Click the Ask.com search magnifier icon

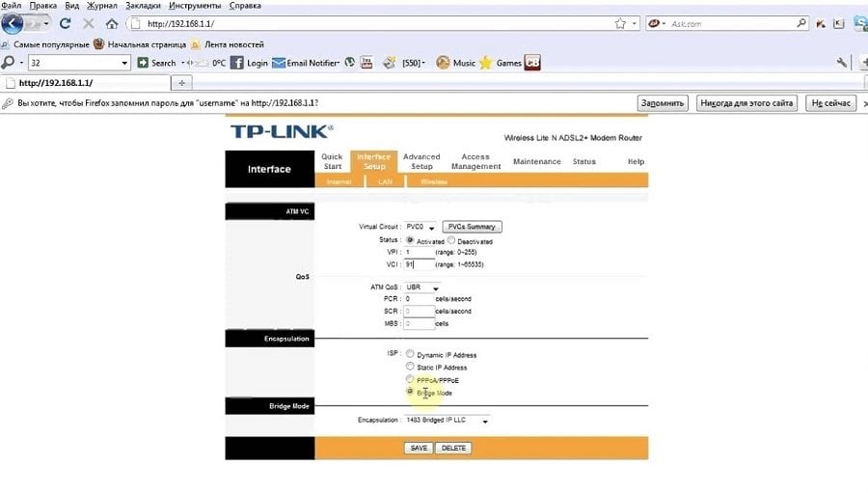pyautogui.click(x=801, y=23)
